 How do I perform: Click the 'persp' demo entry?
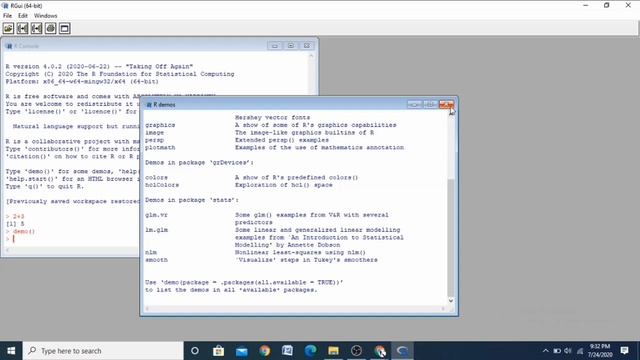click(x=154, y=140)
